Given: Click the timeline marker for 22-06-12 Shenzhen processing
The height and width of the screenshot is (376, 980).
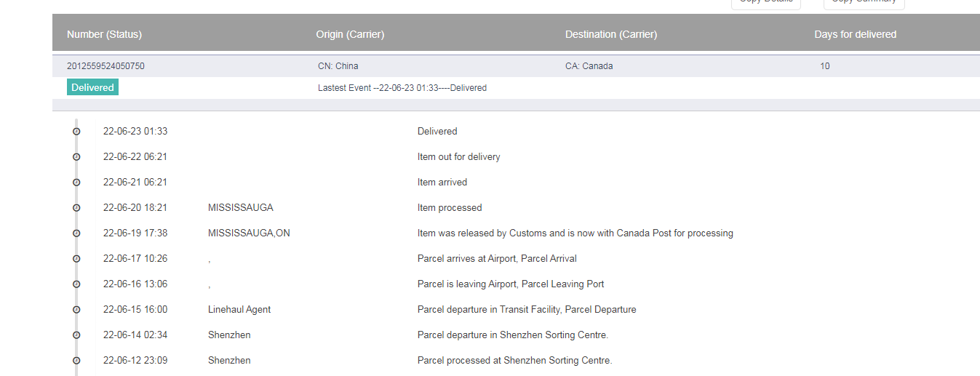Looking at the screenshot, I should click(76, 361).
